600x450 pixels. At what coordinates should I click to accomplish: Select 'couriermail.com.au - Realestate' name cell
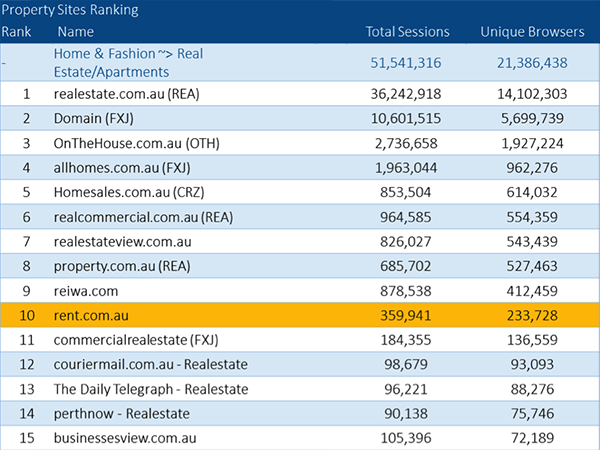[x=151, y=365]
